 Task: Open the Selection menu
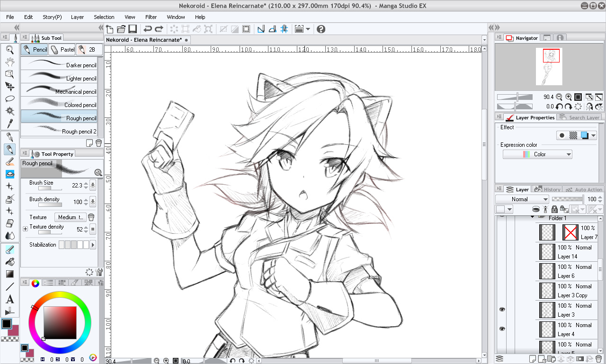point(104,17)
